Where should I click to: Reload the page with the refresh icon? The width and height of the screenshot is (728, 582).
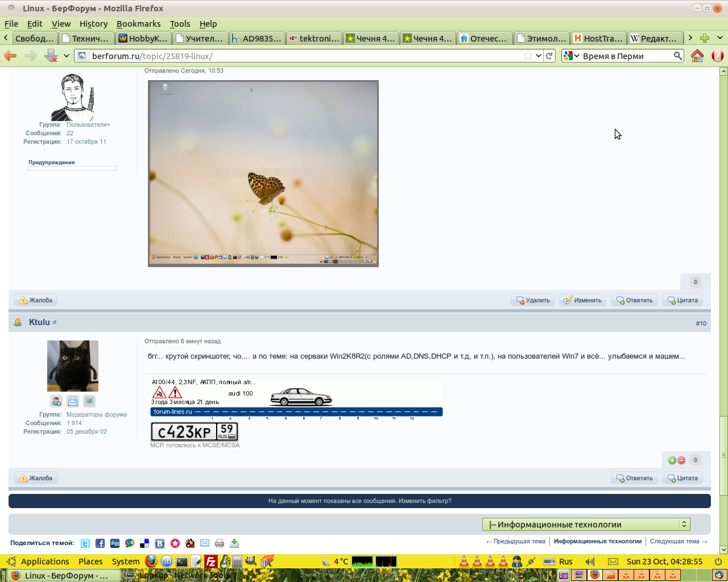(x=549, y=56)
